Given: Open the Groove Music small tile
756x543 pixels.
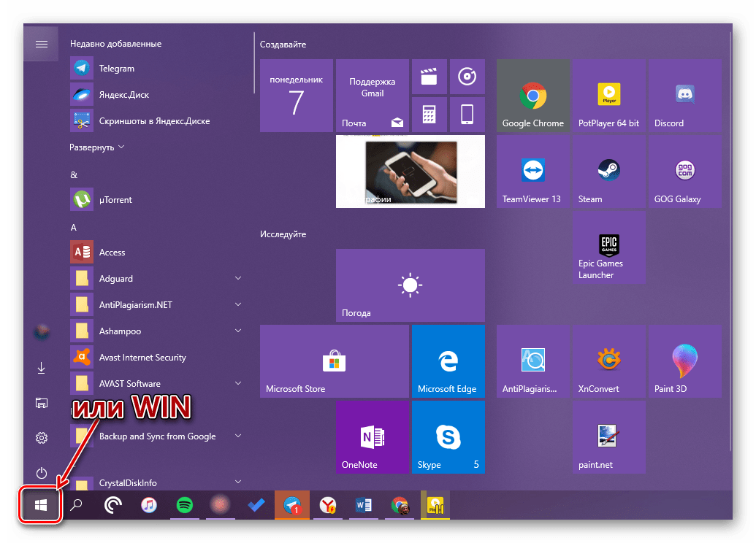Looking at the screenshot, I should pyautogui.click(x=467, y=77).
